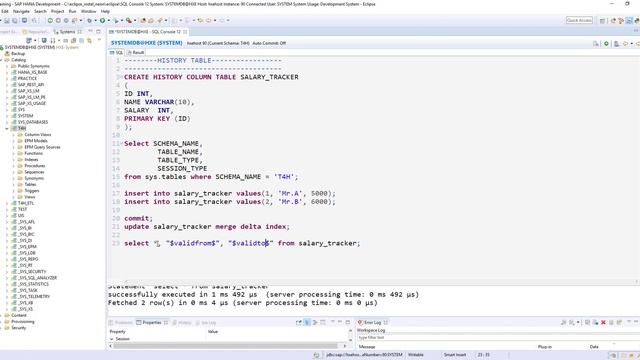Screen dimensions: 640x360
Task: Click the page icon left of green execute button
Action: (x=596, y=43)
